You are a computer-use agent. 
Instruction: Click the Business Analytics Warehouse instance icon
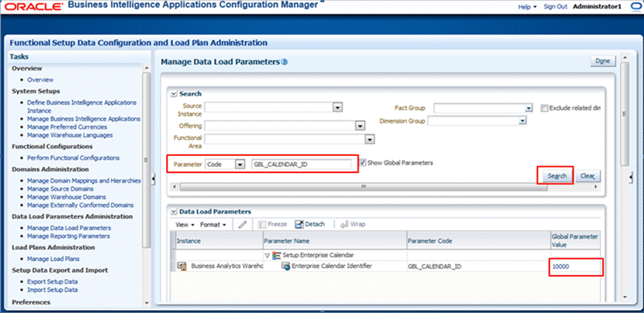[182, 266]
